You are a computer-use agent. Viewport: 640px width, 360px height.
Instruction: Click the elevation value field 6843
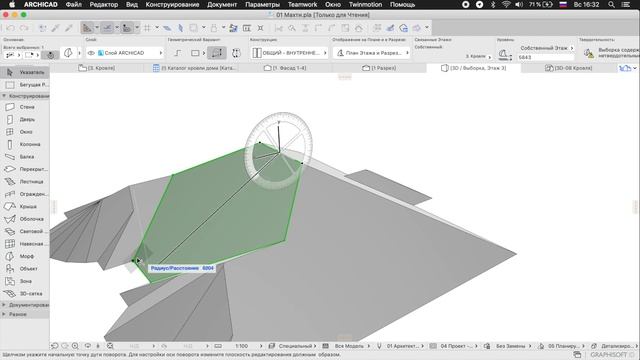pyautogui.click(x=546, y=58)
